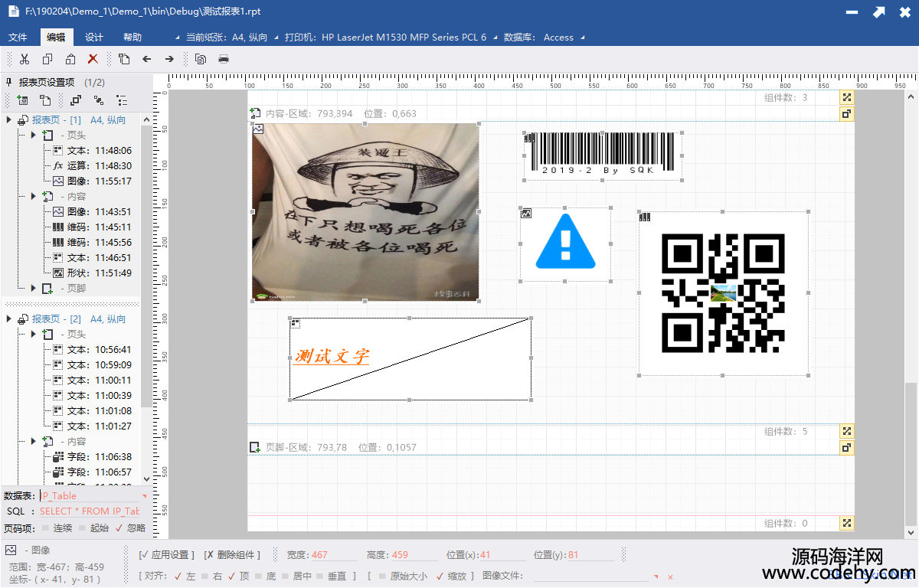Collapse the 报表页 - [1] tree node
The image size is (919, 588).
pyautogui.click(x=8, y=120)
